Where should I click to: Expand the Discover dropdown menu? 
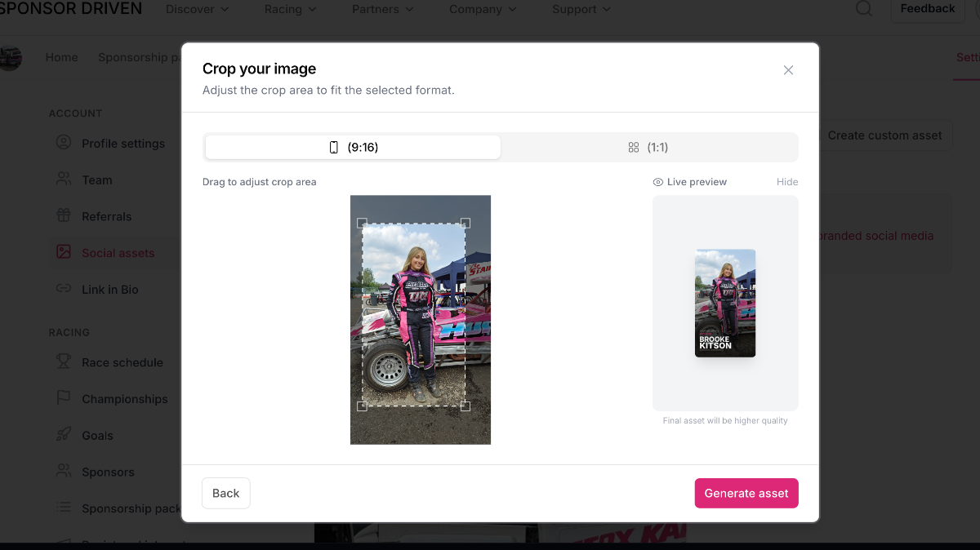pyautogui.click(x=198, y=9)
